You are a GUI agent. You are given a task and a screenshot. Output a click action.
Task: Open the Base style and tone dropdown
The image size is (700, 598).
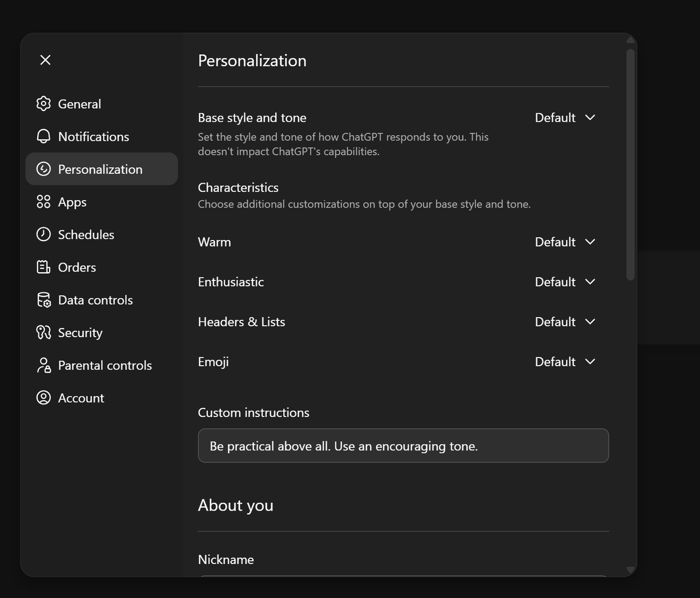point(565,118)
